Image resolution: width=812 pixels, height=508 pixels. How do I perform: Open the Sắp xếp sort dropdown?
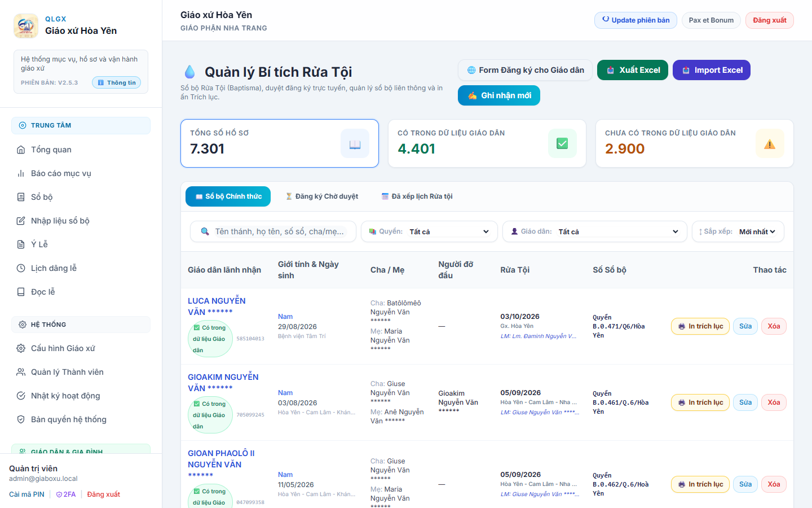pos(738,231)
